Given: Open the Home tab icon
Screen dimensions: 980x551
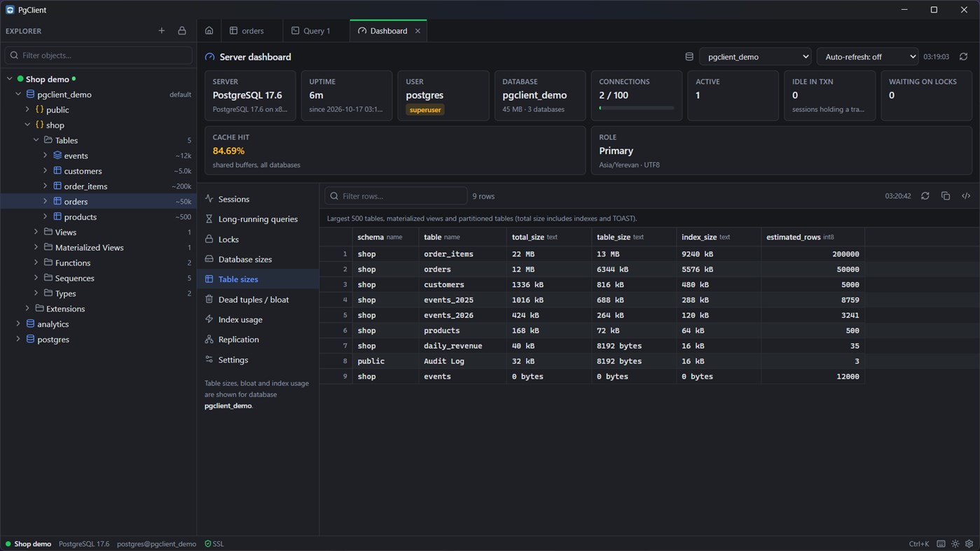Looking at the screenshot, I should pos(209,31).
